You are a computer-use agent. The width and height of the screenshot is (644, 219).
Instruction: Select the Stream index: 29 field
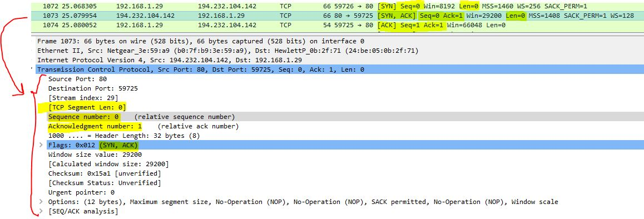pos(83,98)
